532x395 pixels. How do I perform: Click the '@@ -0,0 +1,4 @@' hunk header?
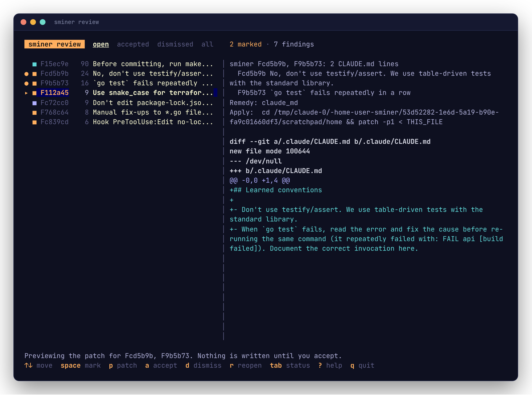260,180
